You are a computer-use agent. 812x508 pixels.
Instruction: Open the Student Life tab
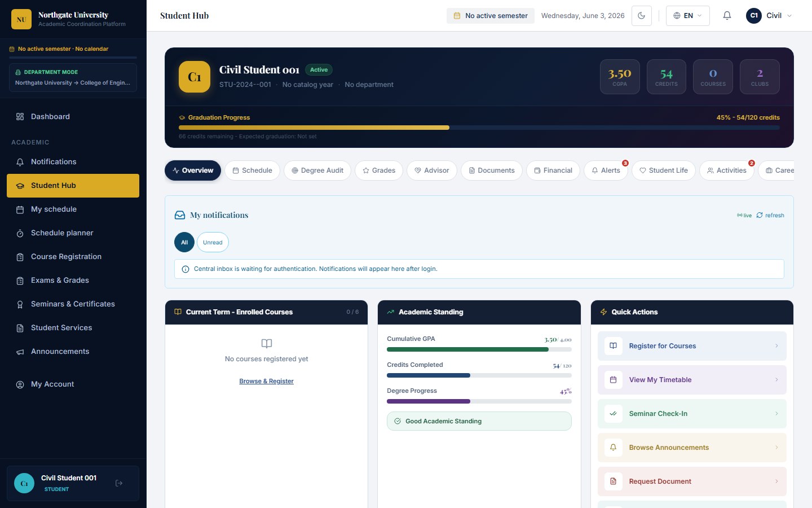pos(664,170)
